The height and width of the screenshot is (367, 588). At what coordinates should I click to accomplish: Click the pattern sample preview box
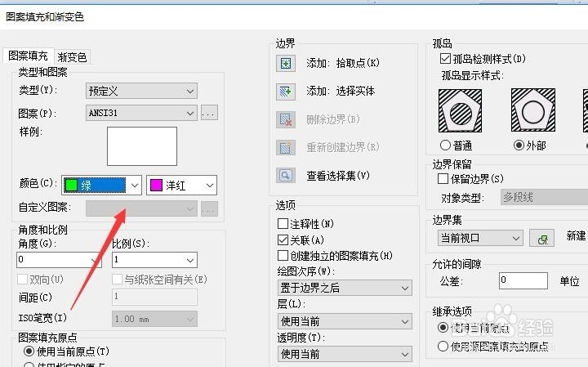[x=142, y=146]
